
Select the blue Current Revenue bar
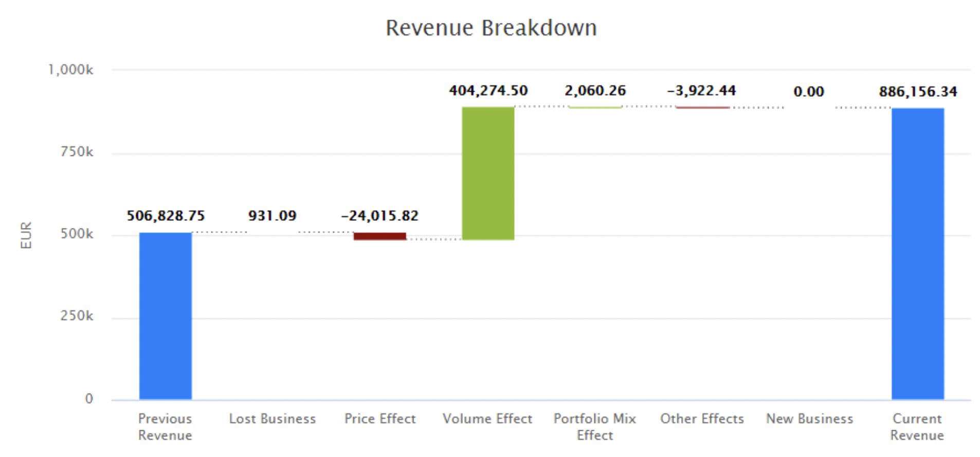point(917,253)
